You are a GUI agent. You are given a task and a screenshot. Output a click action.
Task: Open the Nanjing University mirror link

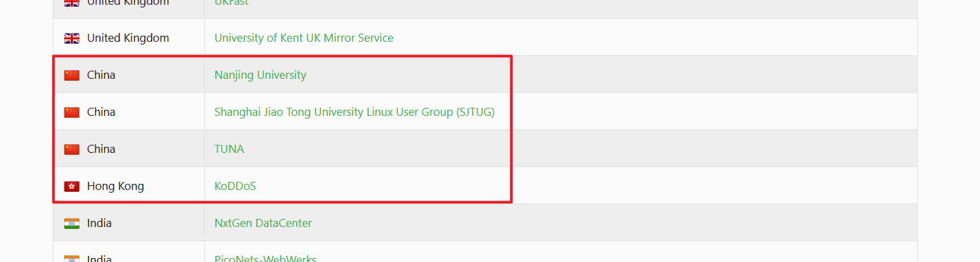click(260, 75)
